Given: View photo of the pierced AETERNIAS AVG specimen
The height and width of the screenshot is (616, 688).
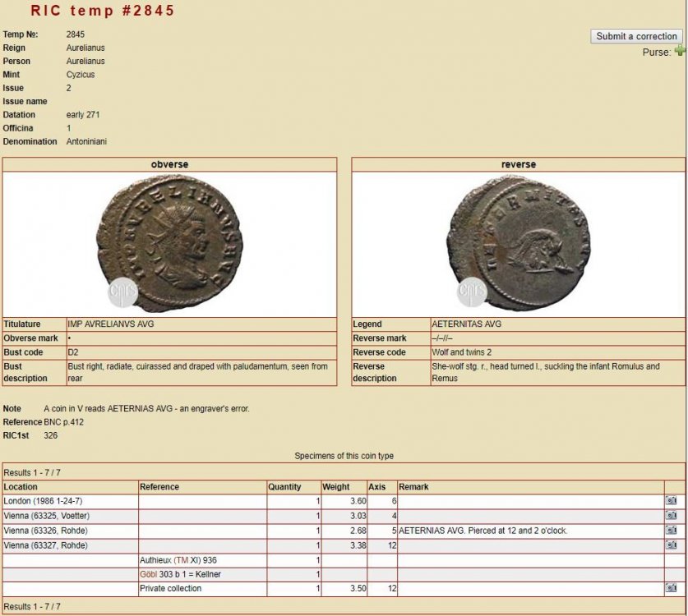Looking at the screenshot, I should [671, 531].
